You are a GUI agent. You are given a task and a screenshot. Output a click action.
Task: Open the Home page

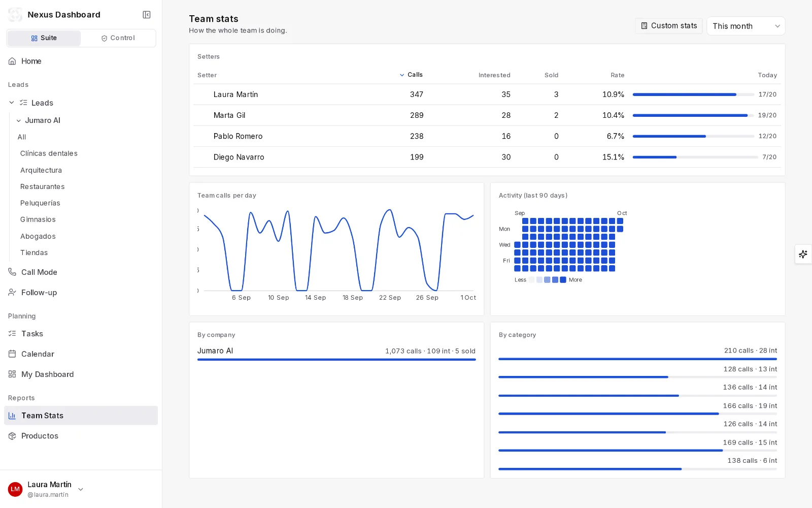tap(81, 61)
